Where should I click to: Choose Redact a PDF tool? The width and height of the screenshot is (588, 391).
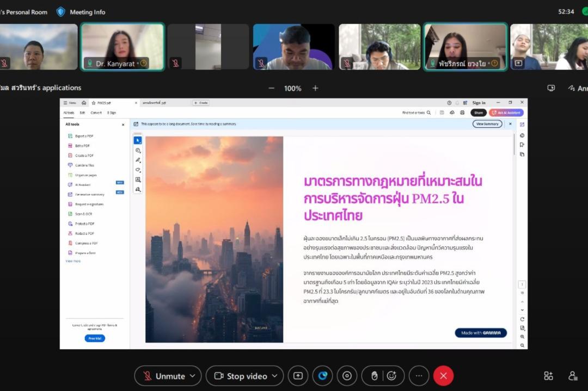(x=81, y=233)
